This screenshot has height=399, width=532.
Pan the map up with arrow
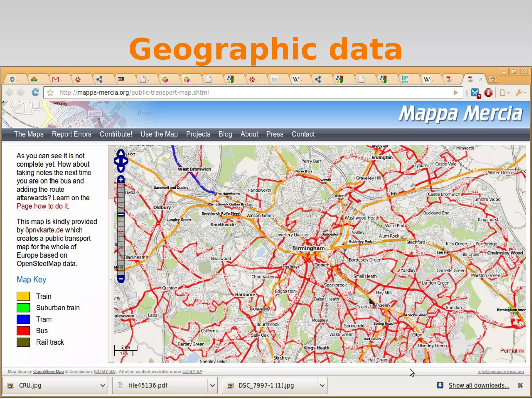point(121,153)
